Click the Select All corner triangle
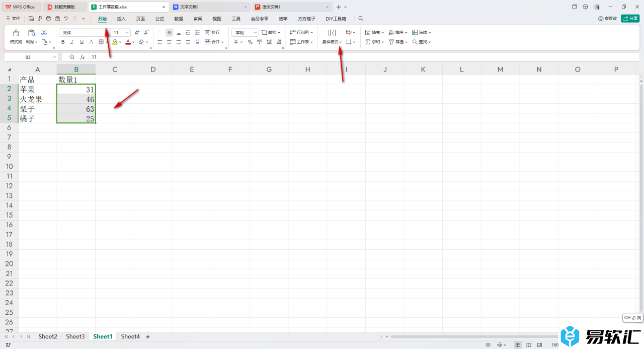644x349 pixels. [9, 69]
